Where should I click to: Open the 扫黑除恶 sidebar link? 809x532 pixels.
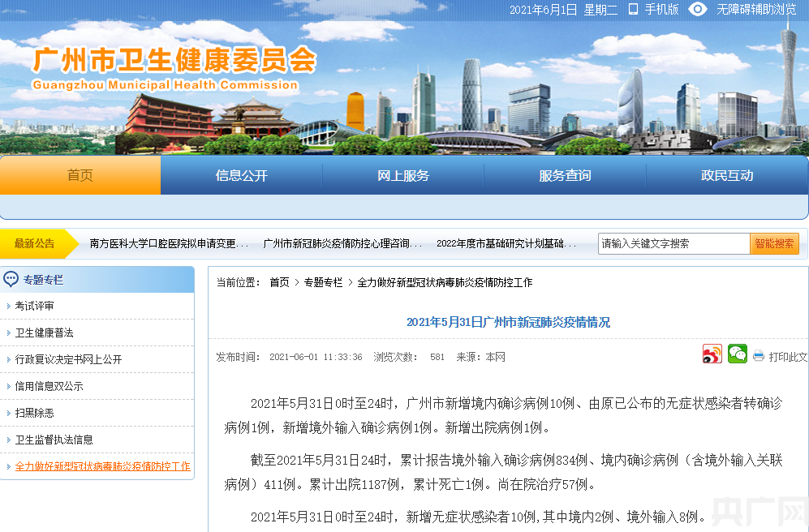tap(35, 413)
